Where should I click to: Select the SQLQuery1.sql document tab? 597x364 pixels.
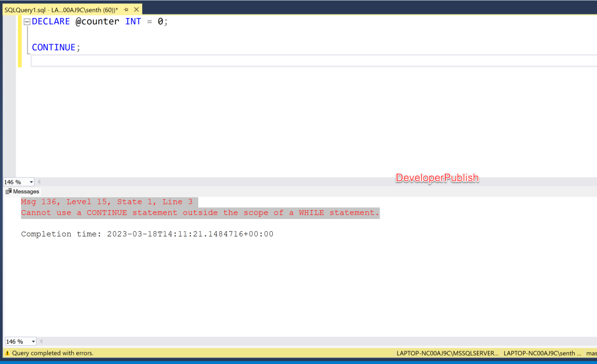point(58,9)
